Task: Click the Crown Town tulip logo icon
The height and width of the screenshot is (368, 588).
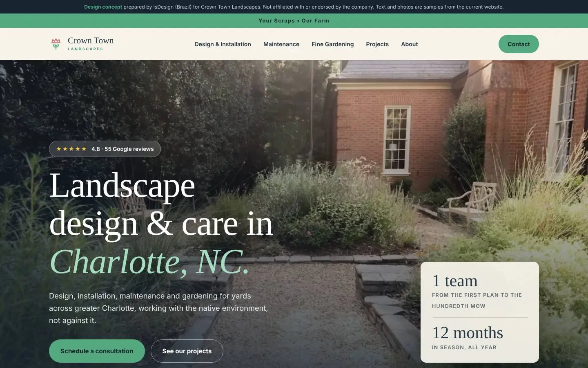Action: [x=56, y=44]
